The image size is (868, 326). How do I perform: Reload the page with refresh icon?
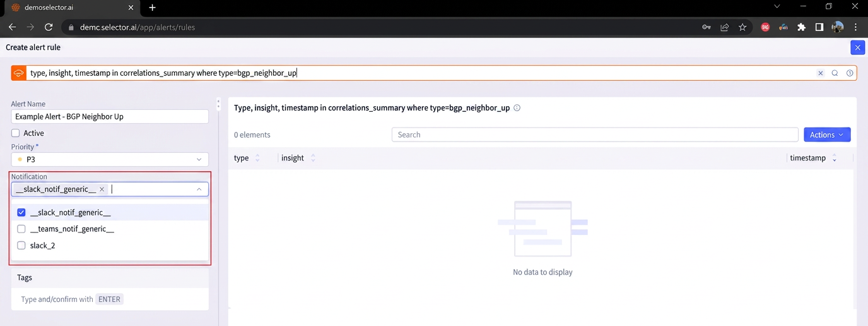pos(49,27)
